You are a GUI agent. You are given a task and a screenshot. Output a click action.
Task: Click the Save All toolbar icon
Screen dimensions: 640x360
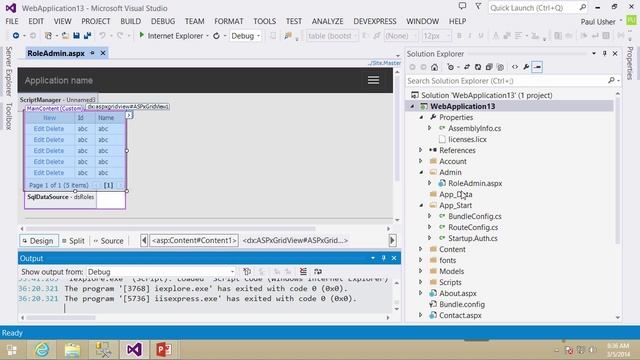87,36
